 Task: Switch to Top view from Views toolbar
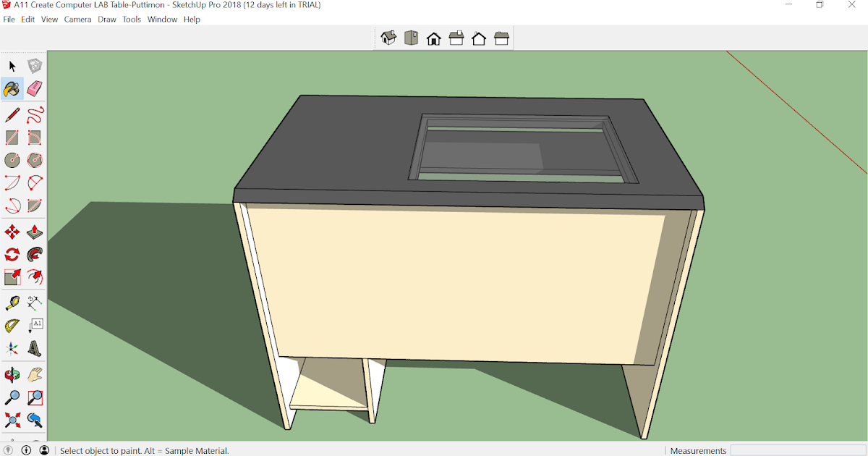point(411,38)
